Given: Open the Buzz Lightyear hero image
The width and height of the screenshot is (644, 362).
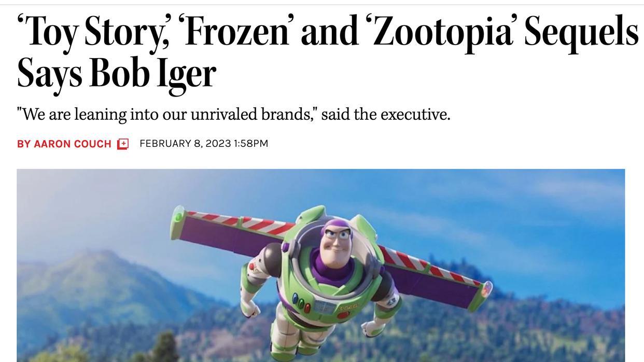Looking at the screenshot, I should click(320, 266).
